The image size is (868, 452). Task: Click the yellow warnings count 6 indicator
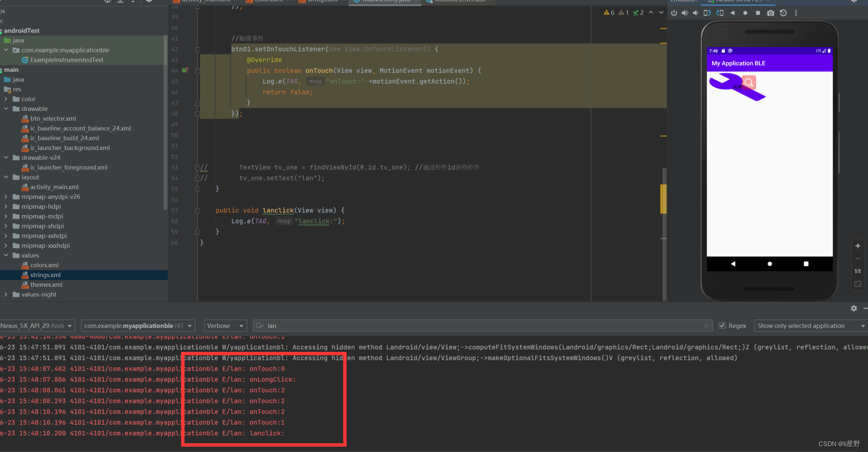tap(609, 13)
